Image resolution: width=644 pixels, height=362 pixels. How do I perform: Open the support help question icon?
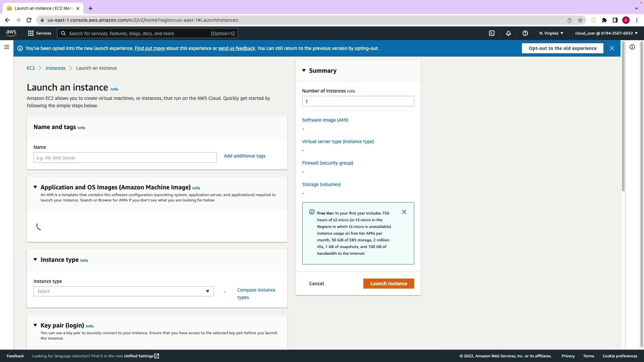click(525, 33)
